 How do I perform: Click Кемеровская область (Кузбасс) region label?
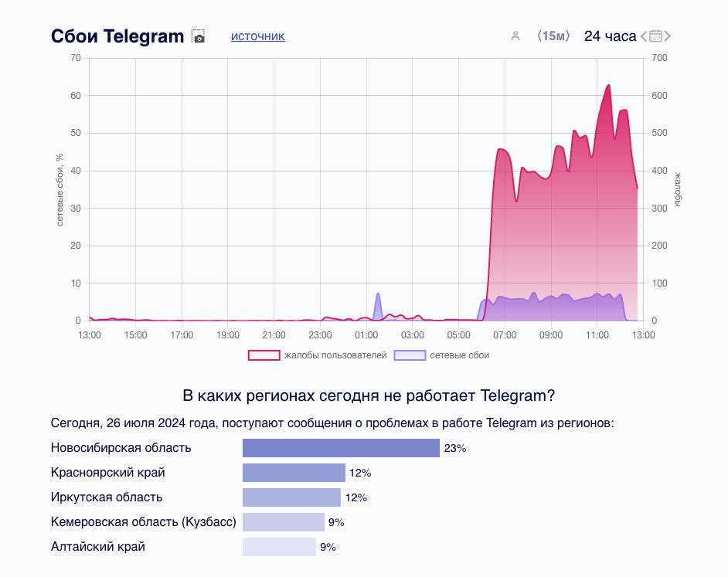143,522
